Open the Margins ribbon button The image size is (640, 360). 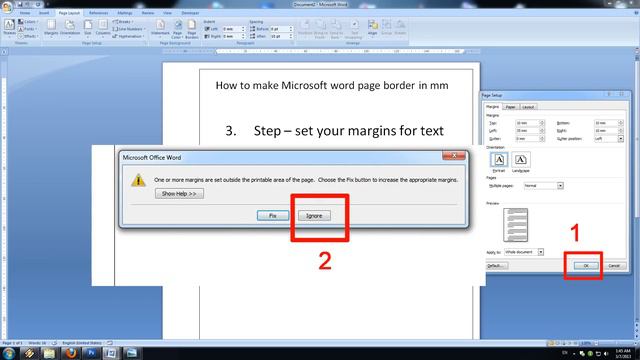click(x=51, y=28)
